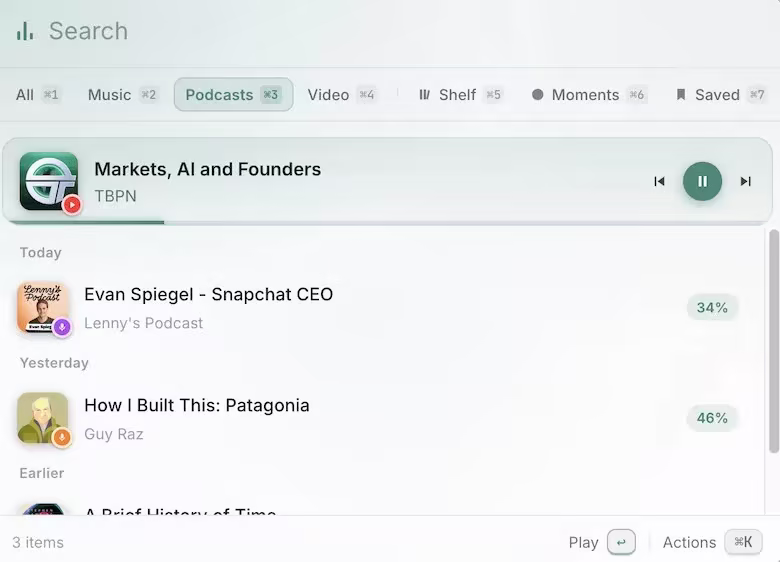The image size is (780, 562).
Task: Click Lenny's Podcast artwork thumbnail
Action: click(42, 307)
